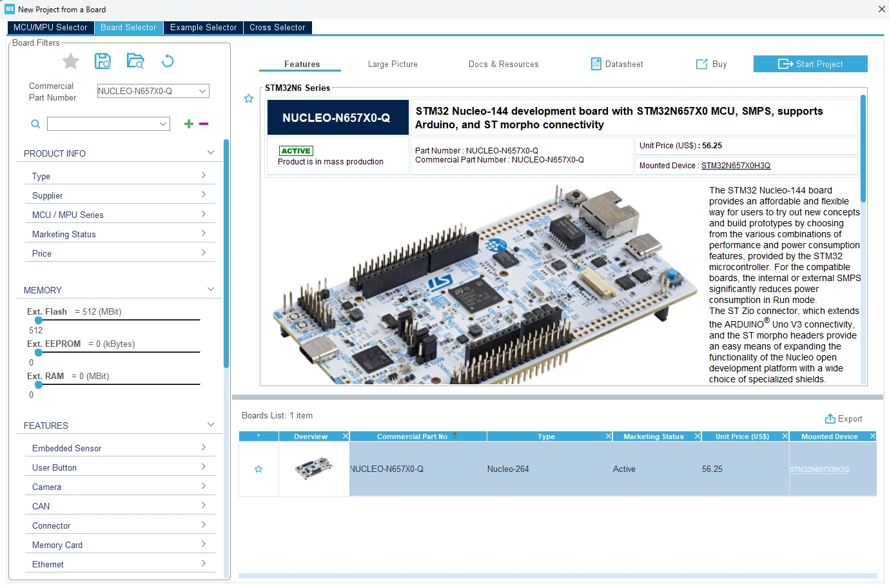Click the Start Project button
The image size is (889, 588).
click(x=810, y=64)
